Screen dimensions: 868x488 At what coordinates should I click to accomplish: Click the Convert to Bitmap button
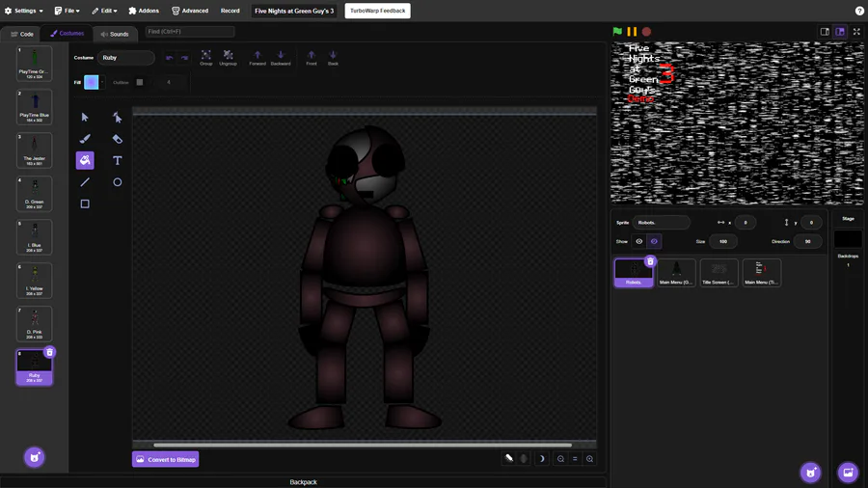pyautogui.click(x=166, y=459)
